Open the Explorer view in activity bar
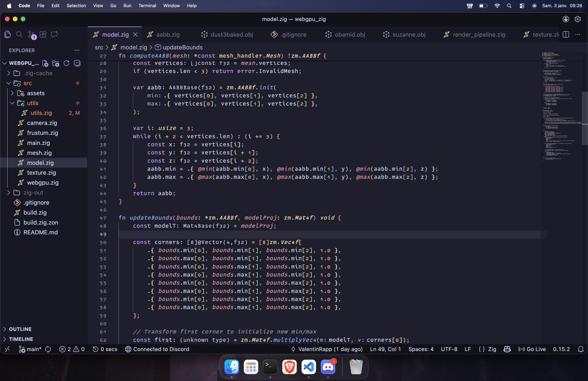The image size is (588, 381). 7,34
